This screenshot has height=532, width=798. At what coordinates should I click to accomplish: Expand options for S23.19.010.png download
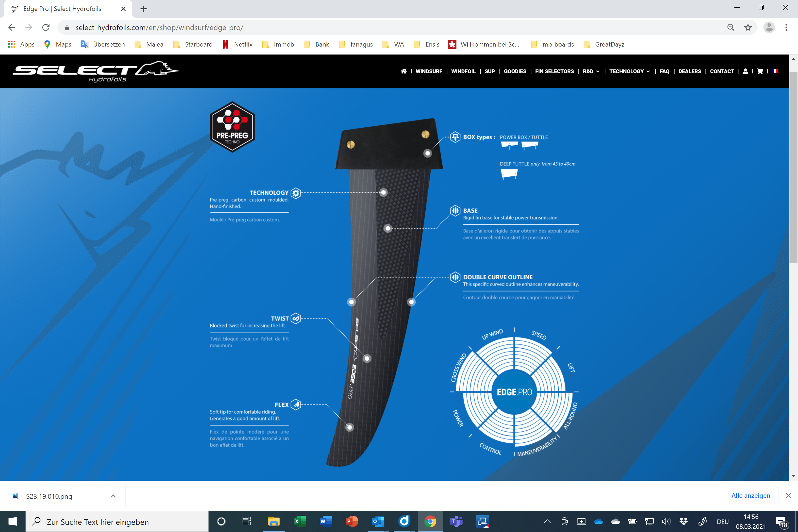click(113, 496)
